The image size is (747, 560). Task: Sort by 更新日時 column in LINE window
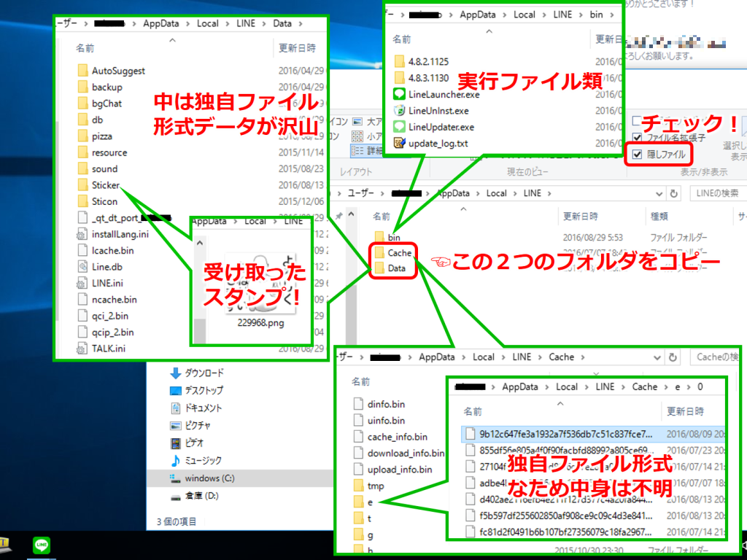(580, 216)
